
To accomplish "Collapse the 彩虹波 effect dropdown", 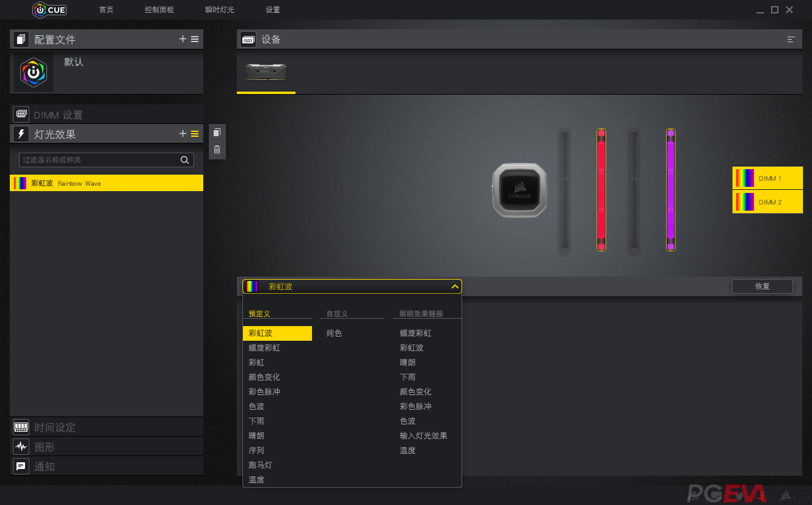I will (x=454, y=286).
